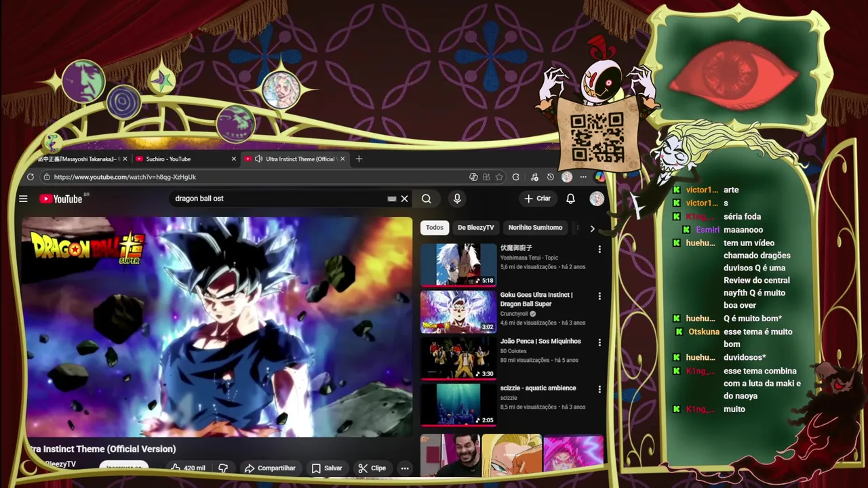Image resolution: width=868 pixels, height=488 pixels.
Task: Click 'Goku Goes Ultra Instinct' video title
Action: coord(536,300)
